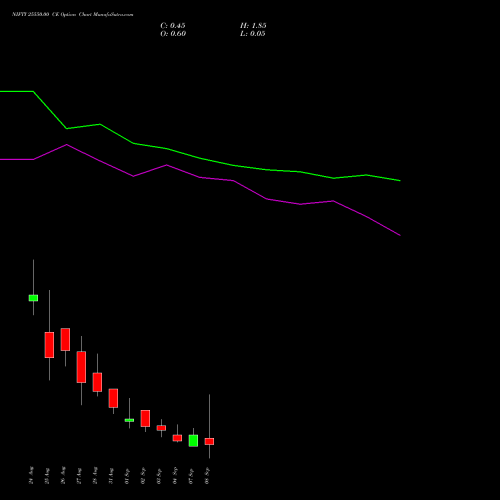Image resolution: width=500 pixels, height=500 pixels.
Task: Click the red candlestick for 26 Aug
Action: 65,339
